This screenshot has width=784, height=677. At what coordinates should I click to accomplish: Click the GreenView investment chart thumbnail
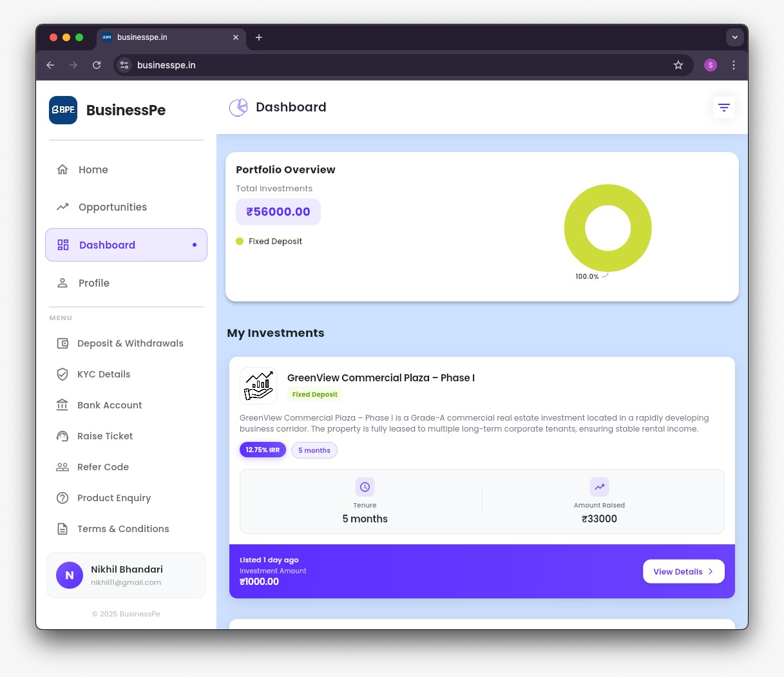coord(258,385)
